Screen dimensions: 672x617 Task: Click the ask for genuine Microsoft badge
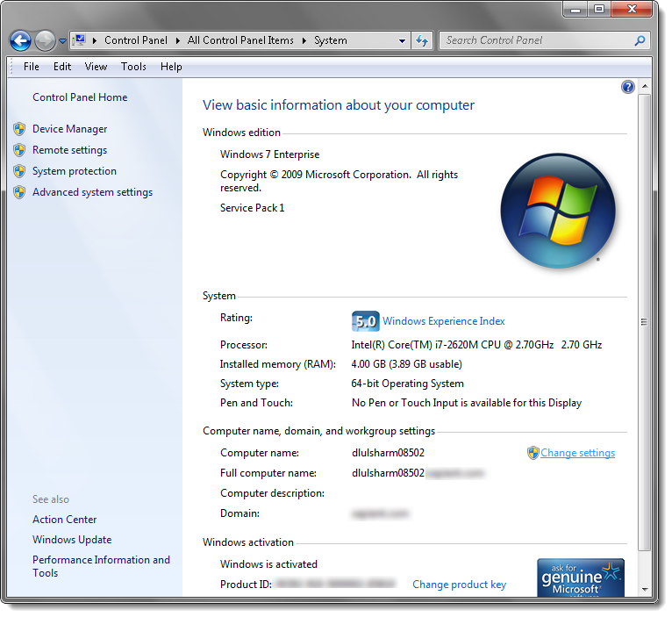pos(581,578)
